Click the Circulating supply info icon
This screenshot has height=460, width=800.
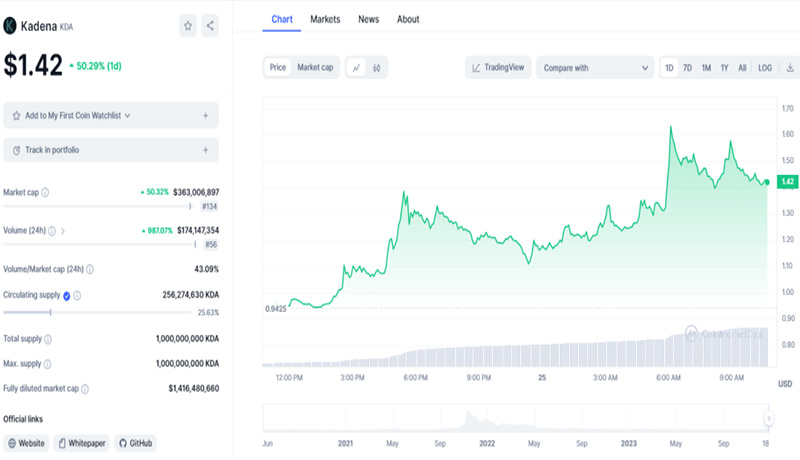77,295
